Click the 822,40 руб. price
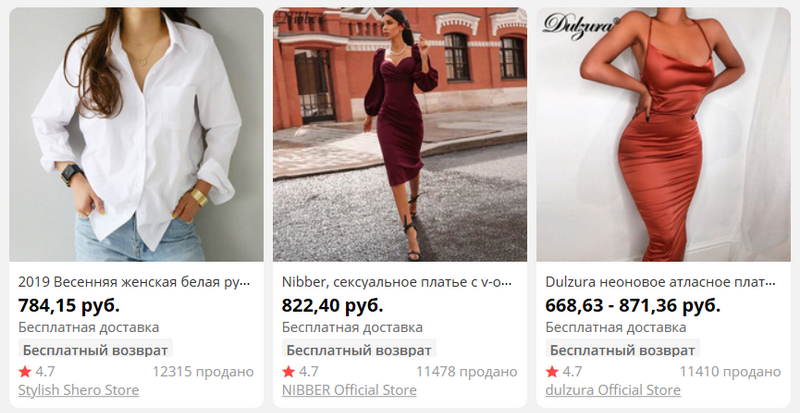 pyautogui.click(x=333, y=306)
